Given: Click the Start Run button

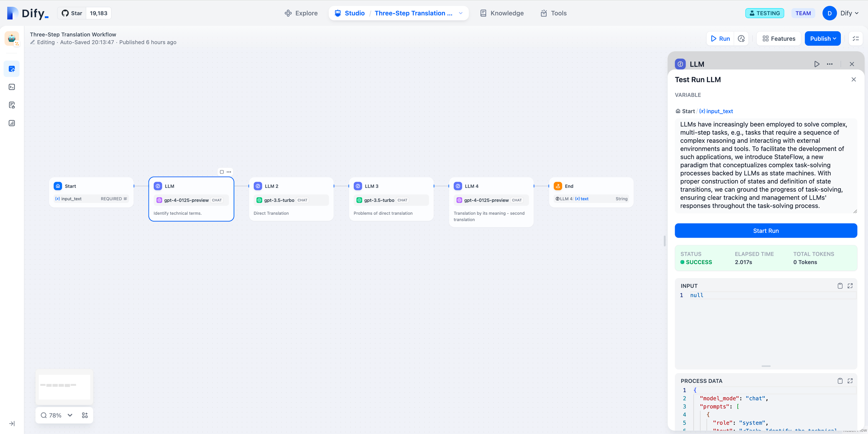Looking at the screenshot, I should click(766, 230).
